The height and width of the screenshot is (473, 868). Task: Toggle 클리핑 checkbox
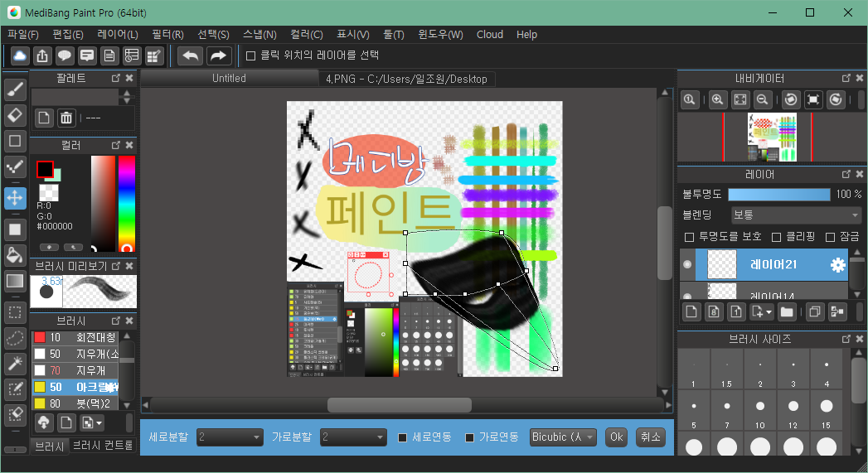pyautogui.click(x=777, y=238)
